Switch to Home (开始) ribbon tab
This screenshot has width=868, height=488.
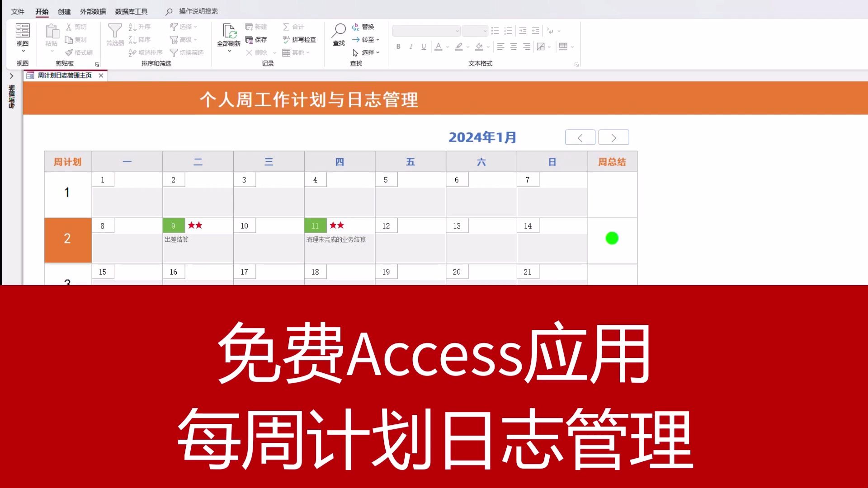point(42,11)
